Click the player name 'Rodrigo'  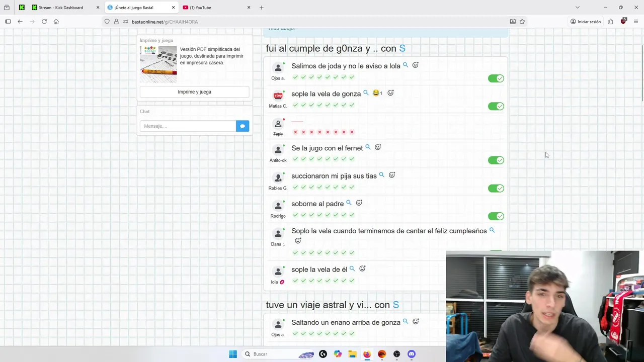coord(278,216)
